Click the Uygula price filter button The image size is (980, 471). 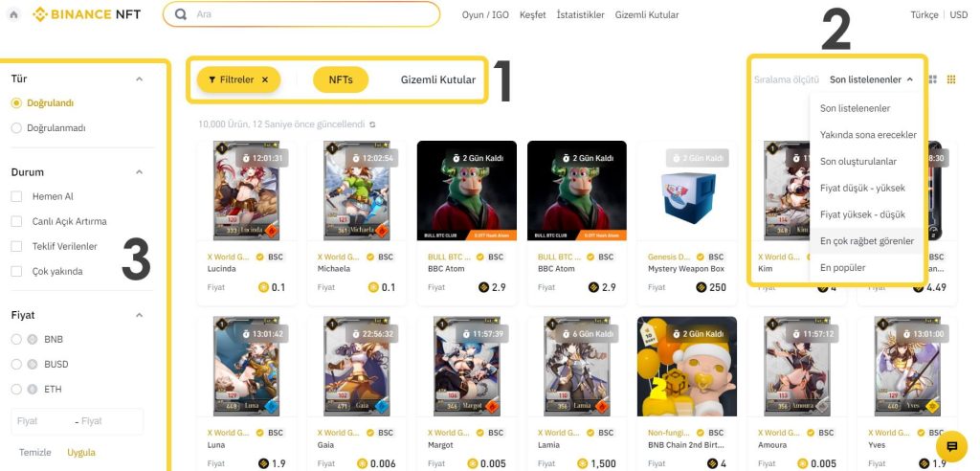pyautogui.click(x=81, y=452)
